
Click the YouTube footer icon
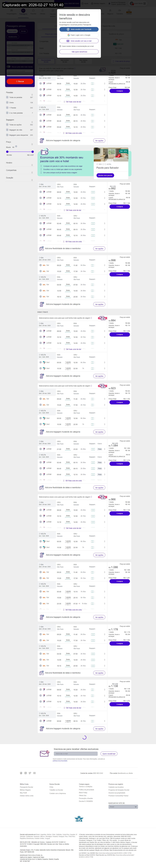34,773
